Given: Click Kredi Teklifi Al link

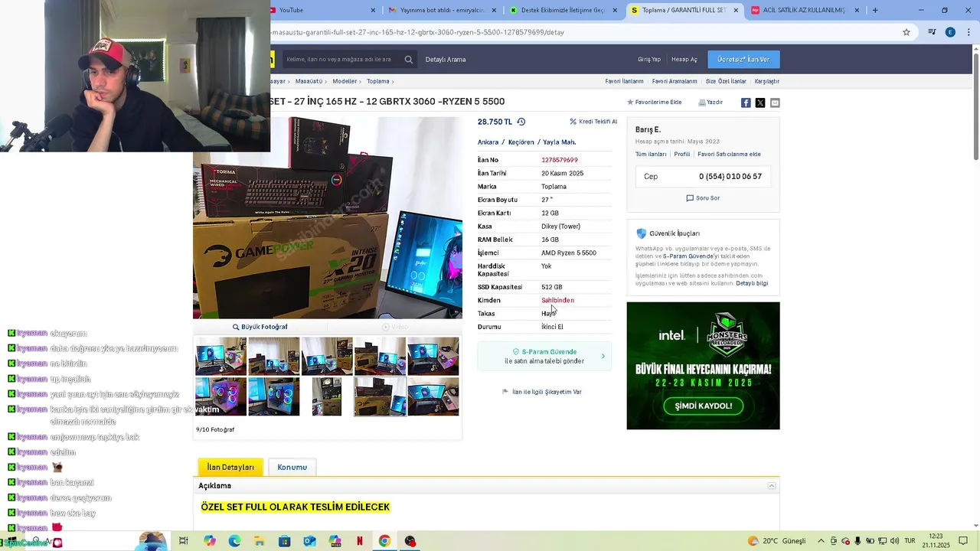Looking at the screenshot, I should [593, 122].
